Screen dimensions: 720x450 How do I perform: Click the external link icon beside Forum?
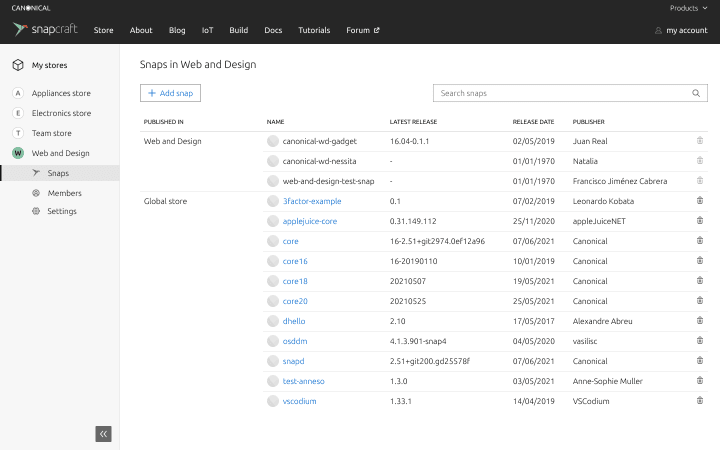(x=377, y=30)
